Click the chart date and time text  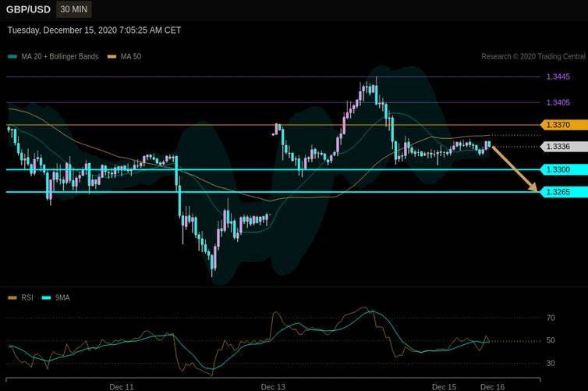[x=94, y=30]
